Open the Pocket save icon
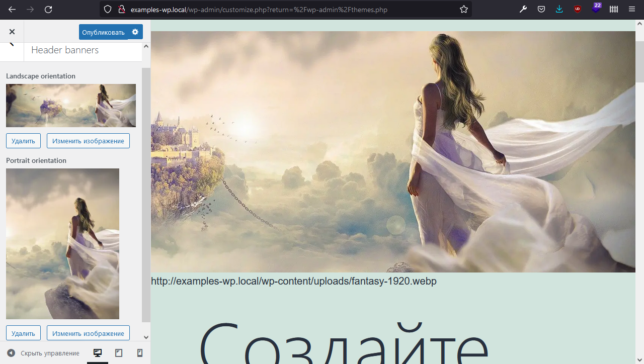The height and width of the screenshot is (364, 644). point(541,9)
